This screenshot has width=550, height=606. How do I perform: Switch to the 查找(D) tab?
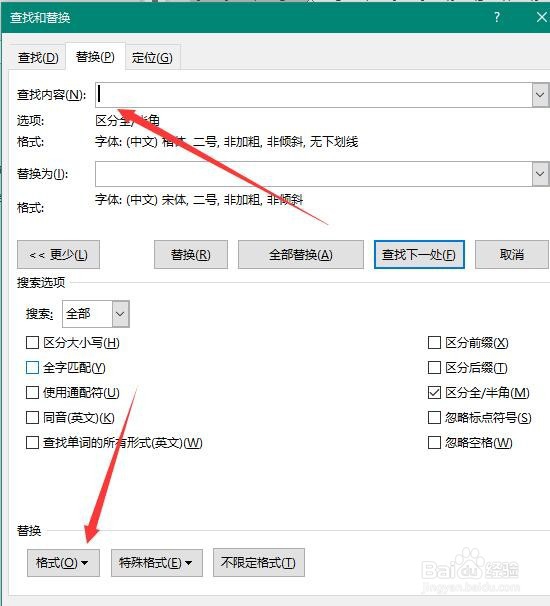(37, 58)
